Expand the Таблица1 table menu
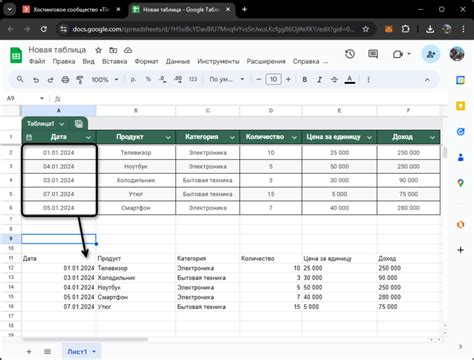474x360 pixels. 62,124
